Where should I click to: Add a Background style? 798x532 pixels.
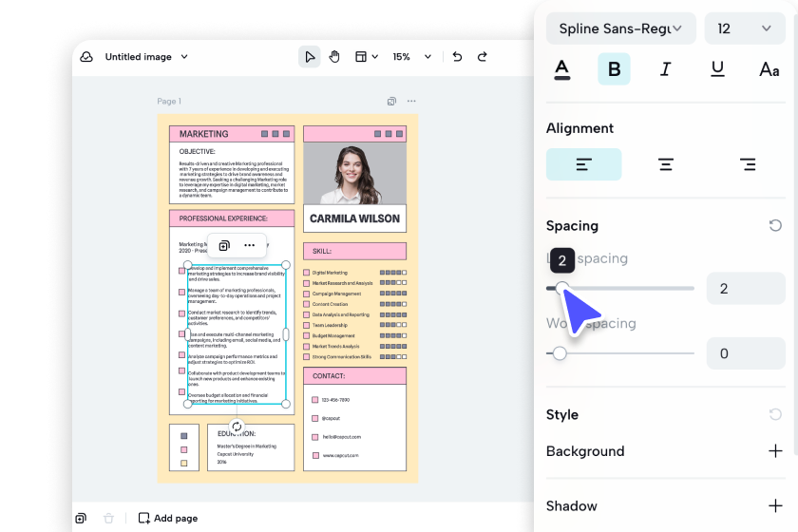pos(775,451)
